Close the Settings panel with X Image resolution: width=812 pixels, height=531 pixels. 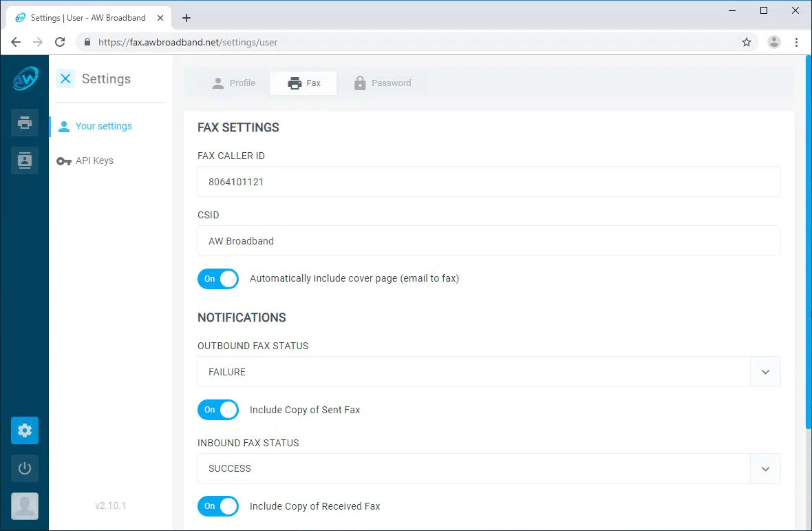point(65,79)
